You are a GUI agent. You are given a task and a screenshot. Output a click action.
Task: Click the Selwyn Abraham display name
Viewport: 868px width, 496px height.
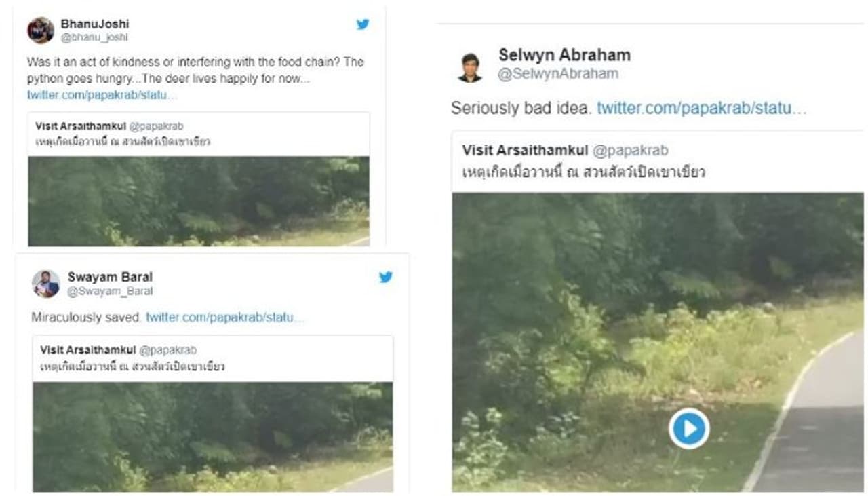tap(564, 55)
